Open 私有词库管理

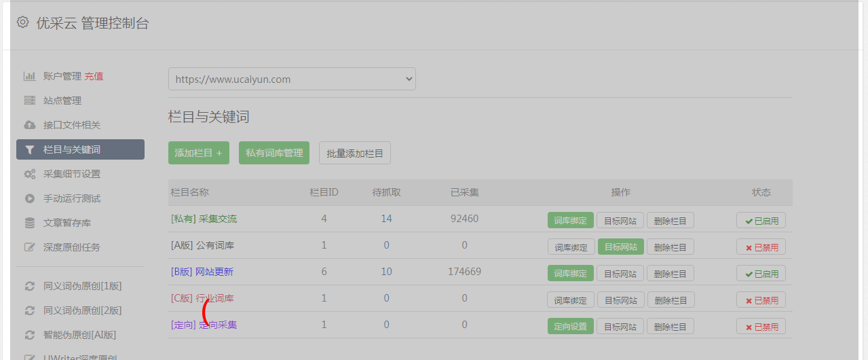click(x=274, y=153)
